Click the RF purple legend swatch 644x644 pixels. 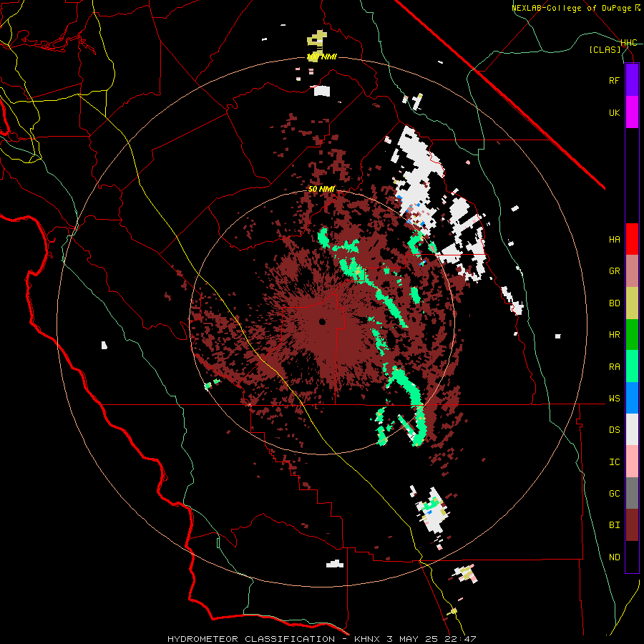[x=632, y=79]
